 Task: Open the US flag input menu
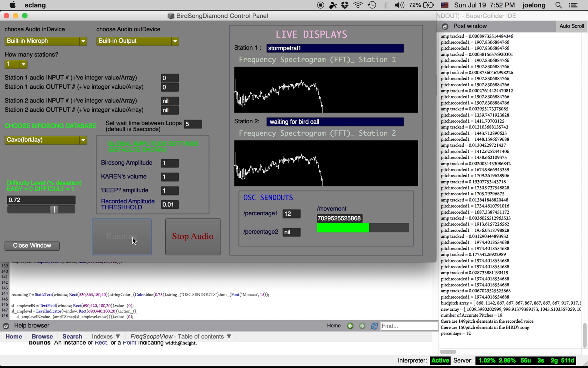(x=444, y=5)
